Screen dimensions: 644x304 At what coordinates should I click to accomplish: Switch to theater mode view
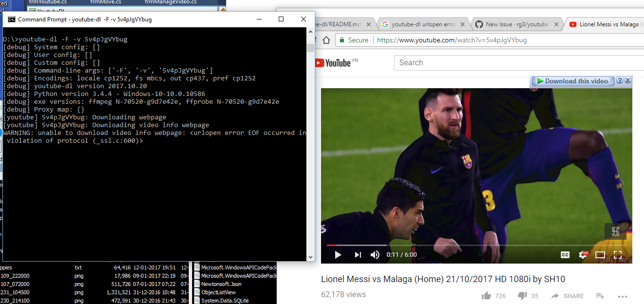coord(600,254)
